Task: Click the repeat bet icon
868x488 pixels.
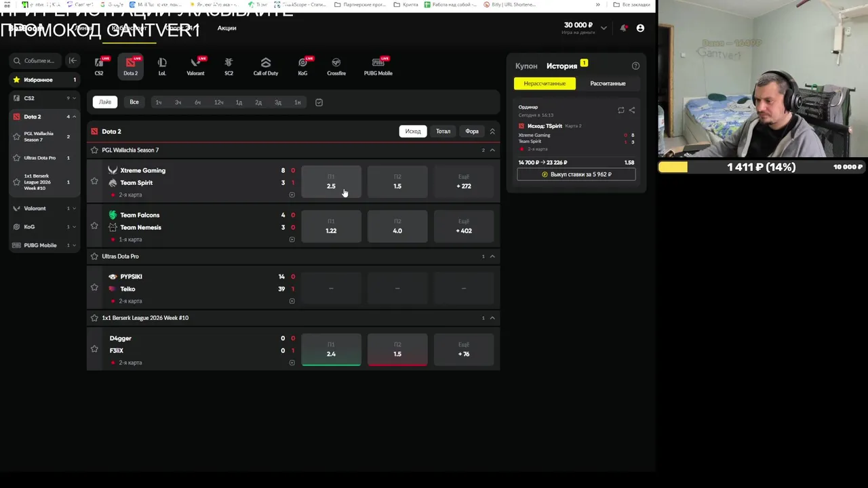Action: tap(620, 110)
